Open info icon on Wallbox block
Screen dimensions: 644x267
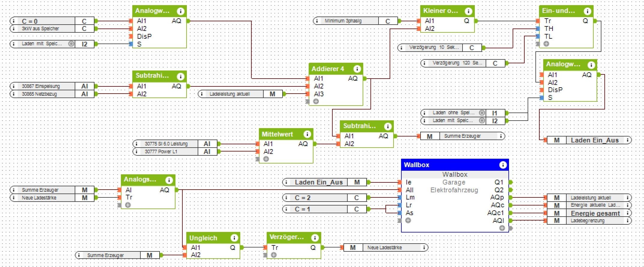coord(503,165)
